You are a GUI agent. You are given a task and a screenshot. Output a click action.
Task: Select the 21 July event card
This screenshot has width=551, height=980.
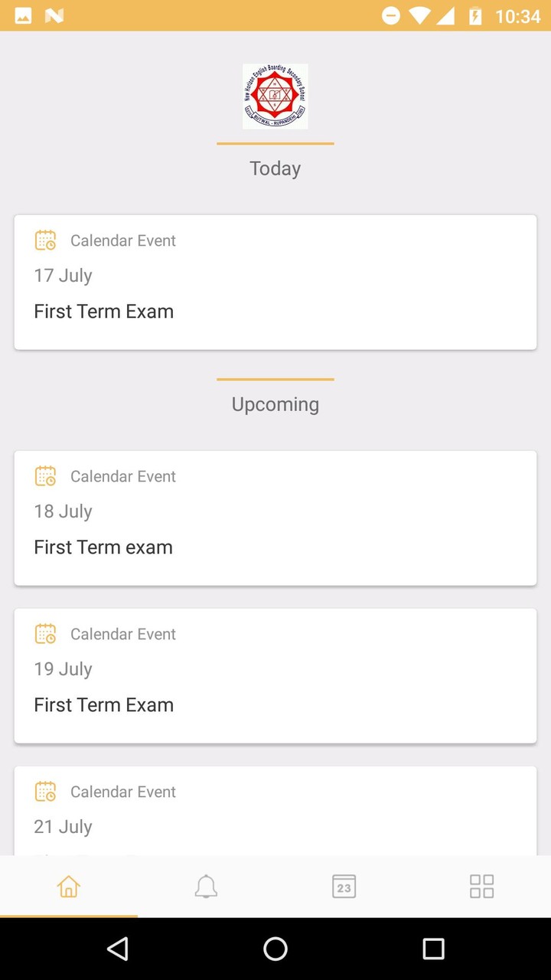[275, 812]
